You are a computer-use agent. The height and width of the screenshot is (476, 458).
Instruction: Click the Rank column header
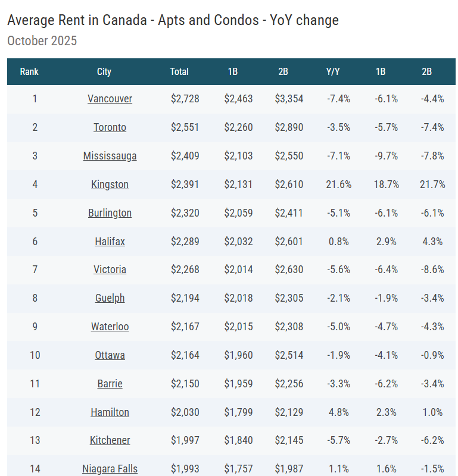point(29,71)
